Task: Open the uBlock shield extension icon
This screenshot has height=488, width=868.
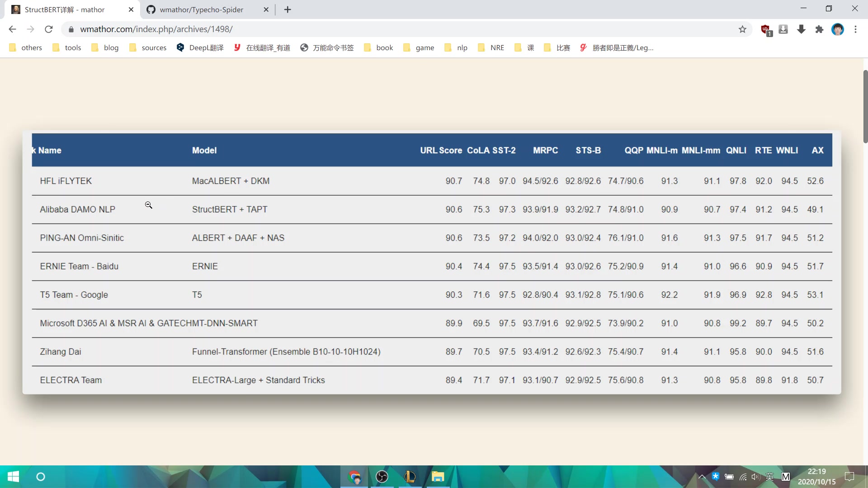Action: pos(766,30)
